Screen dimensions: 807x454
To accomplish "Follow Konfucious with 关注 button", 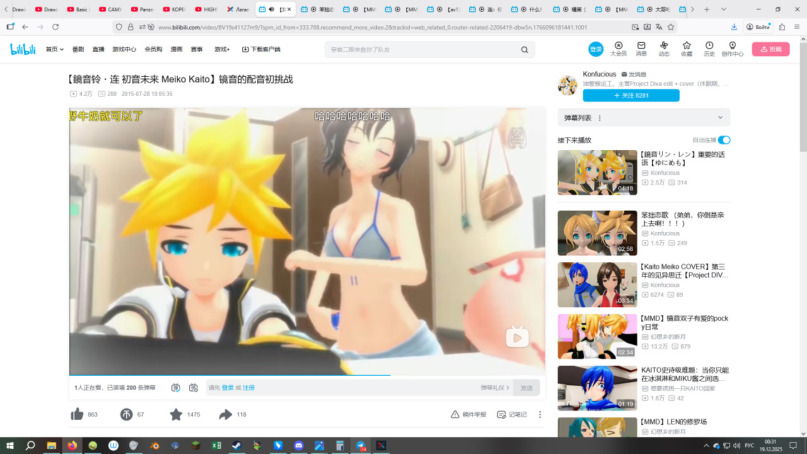I will pyautogui.click(x=631, y=96).
